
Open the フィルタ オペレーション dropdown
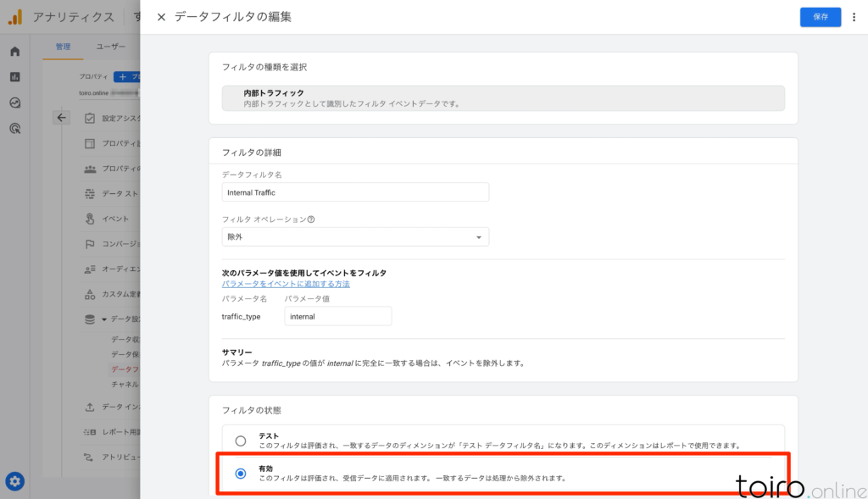click(x=355, y=237)
